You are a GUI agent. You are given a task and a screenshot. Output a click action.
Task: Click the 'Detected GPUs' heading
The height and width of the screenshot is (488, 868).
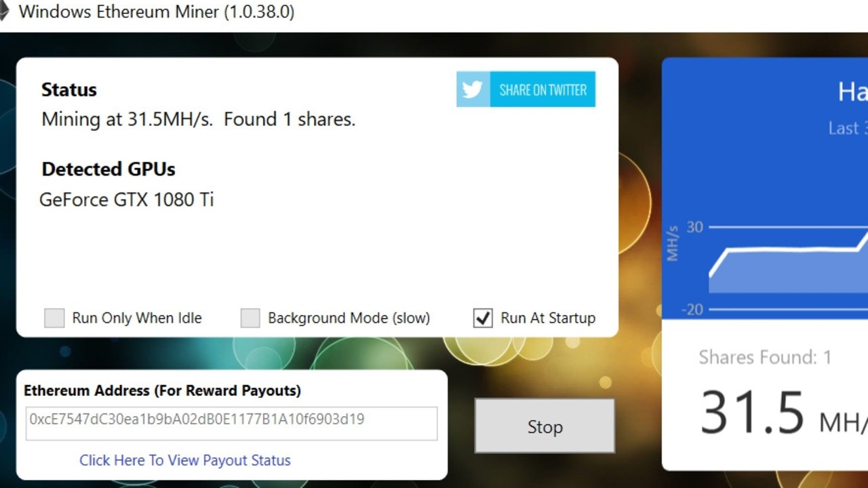pyautogui.click(x=108, y=169)
